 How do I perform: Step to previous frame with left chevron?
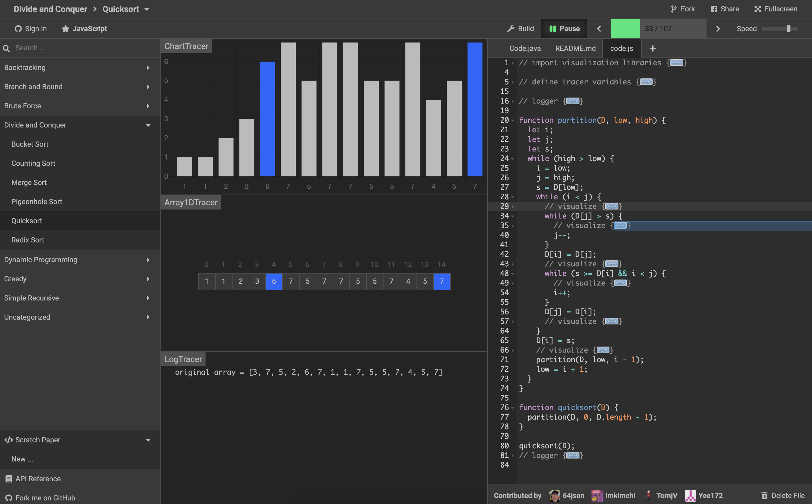tap(599, 29)
